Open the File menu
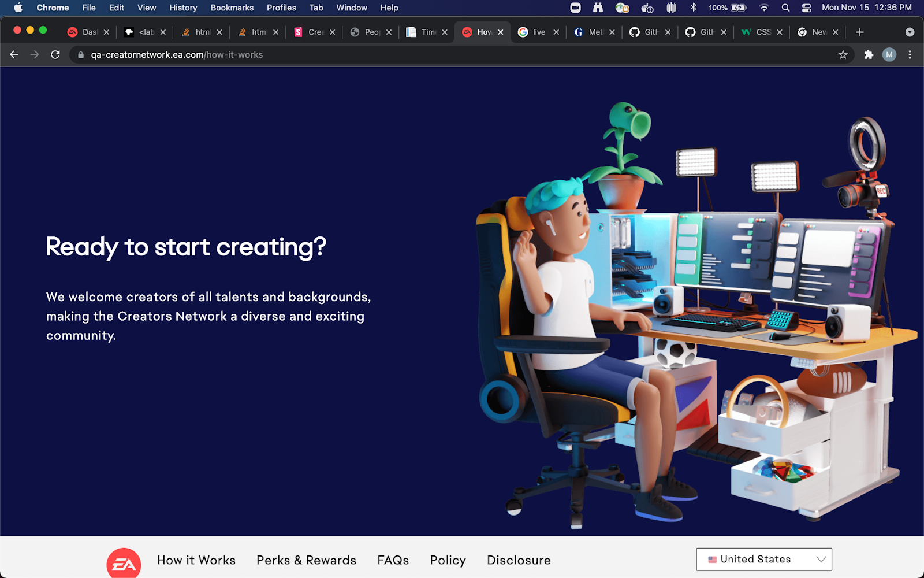Viewport: 924px width, 578px height. pos(89,8)
